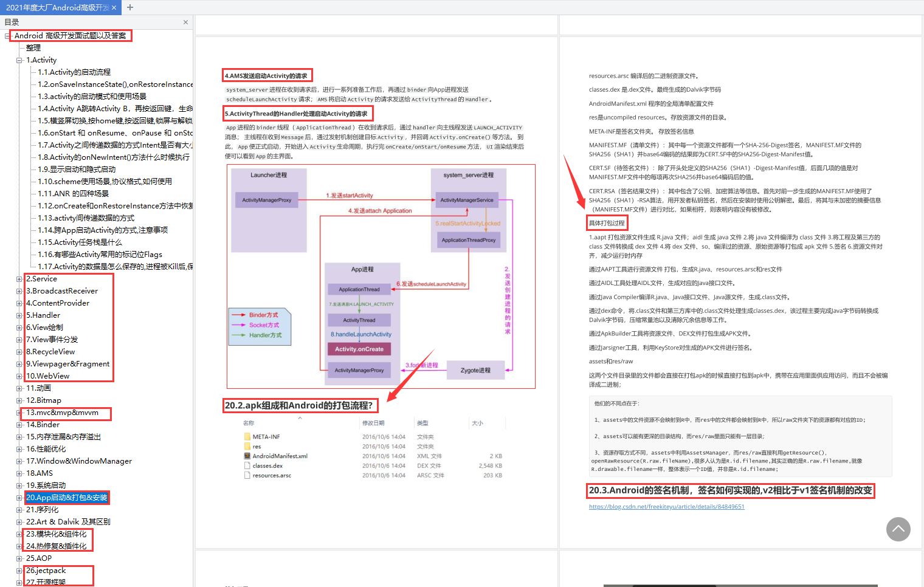The width and height of the screenshot is (924, 587).
Task: Switch to the 2021年度大厂Android高级开发 document tab
Action: tap(58, 7)
